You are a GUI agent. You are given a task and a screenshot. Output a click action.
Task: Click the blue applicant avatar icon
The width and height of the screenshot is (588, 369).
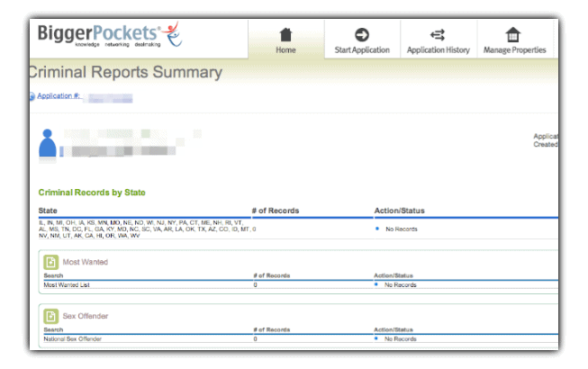[49, 143]
